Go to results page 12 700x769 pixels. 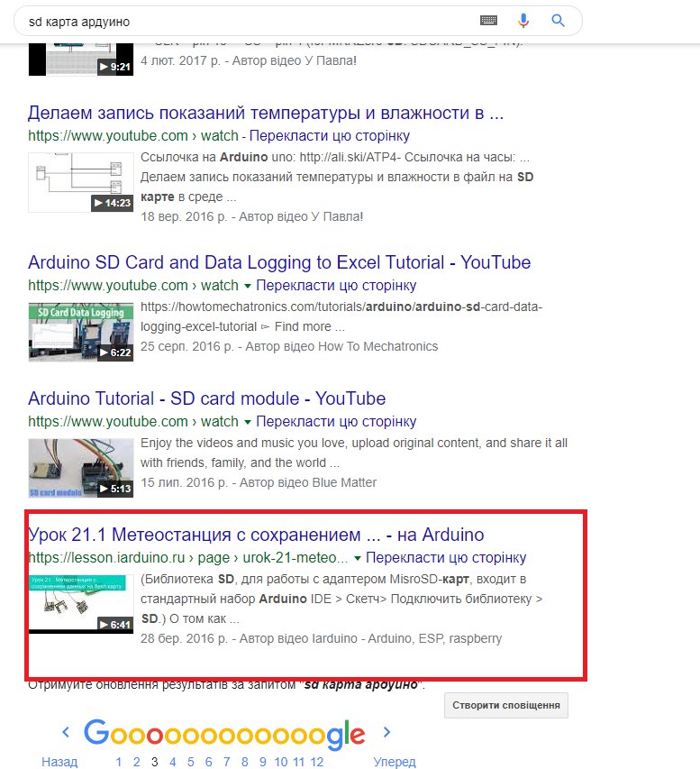(x=317, y=762)
